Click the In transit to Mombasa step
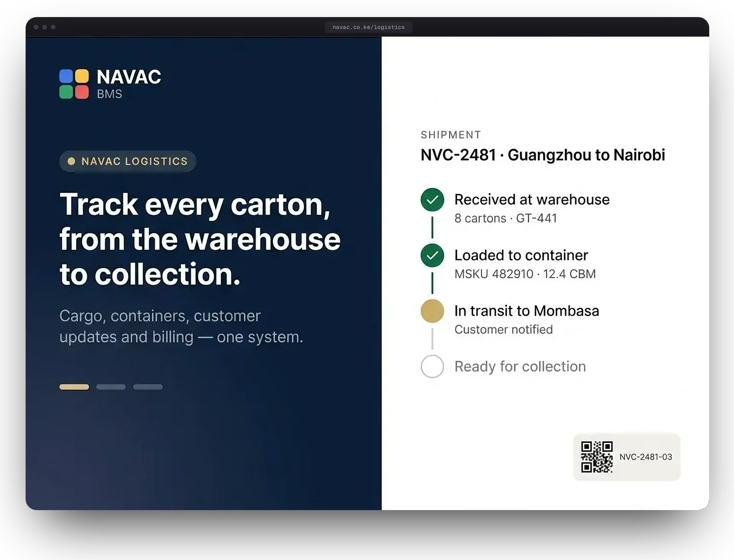The height and width of the screenshot is (560, 734). 527,311
